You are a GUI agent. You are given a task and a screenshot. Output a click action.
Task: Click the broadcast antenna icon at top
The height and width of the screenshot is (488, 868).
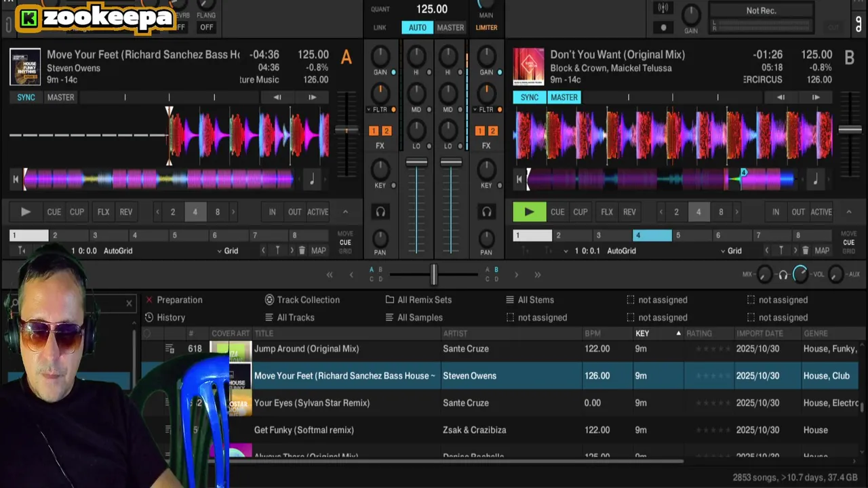[x=663, y=8]
